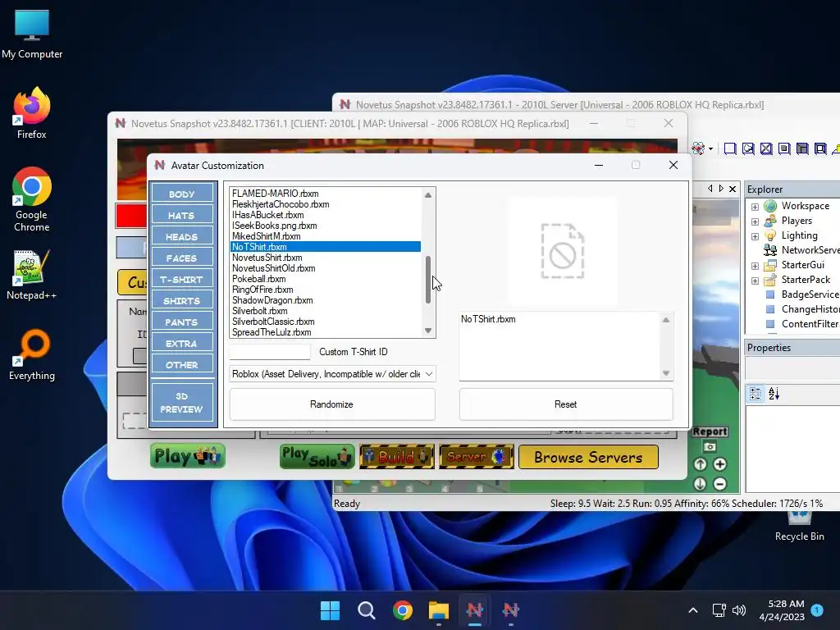
Task: Go to the FACES tab
Action: [x=182, y=258]
